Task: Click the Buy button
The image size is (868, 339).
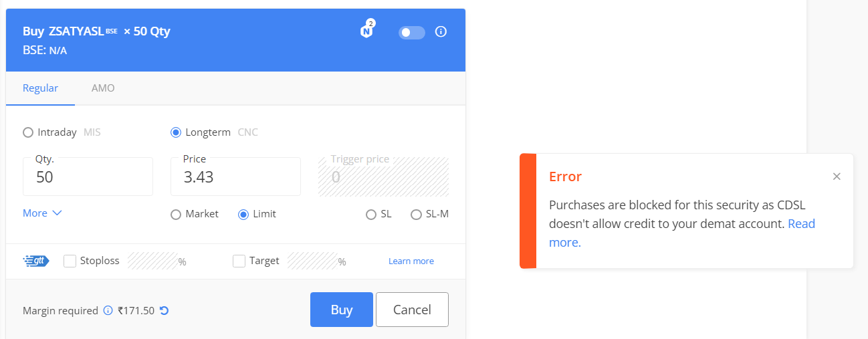Action: pos(341,310)
